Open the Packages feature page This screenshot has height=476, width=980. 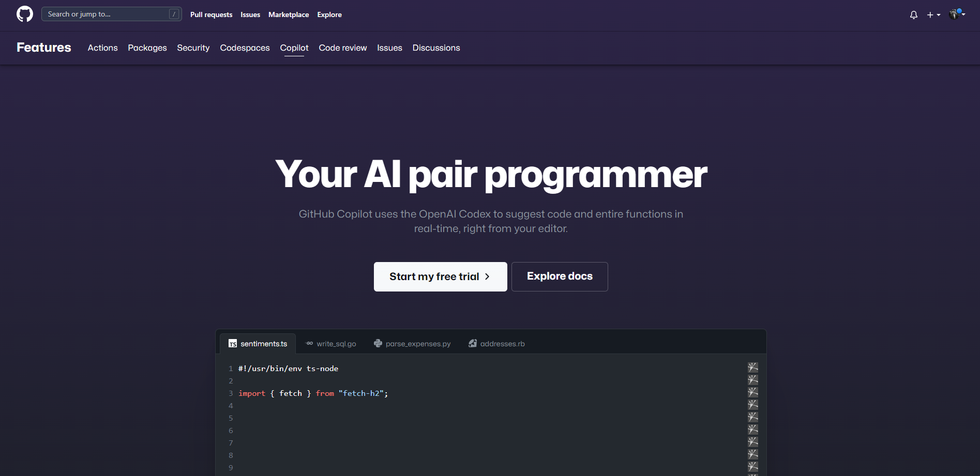(x=147, y=48)
